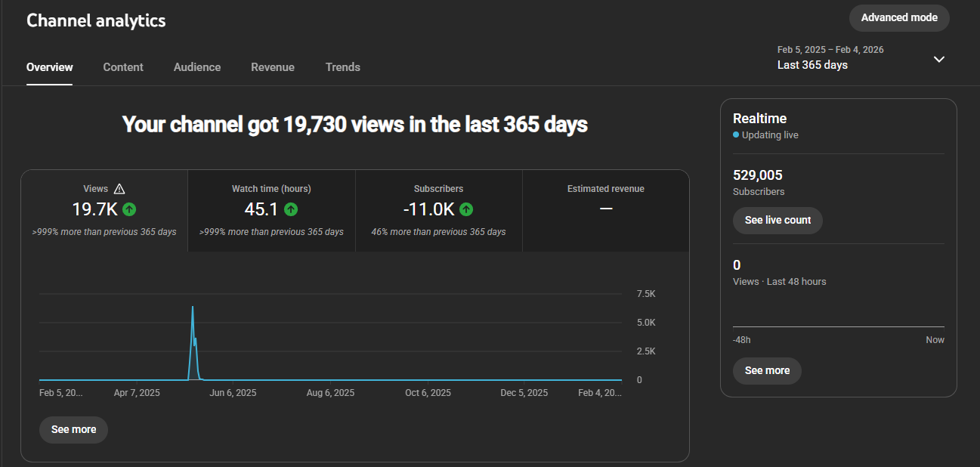The width and height of the screenshot is (980, 467).
Task: Click the Advanced mode button
Action: [x=898, y=17]
